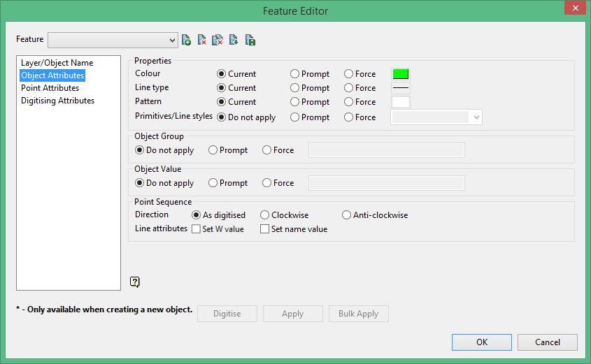This screenshot has height=364, width=591.
Task: Click the new feature icon with green plus
Action: click(x=186, y=40)
